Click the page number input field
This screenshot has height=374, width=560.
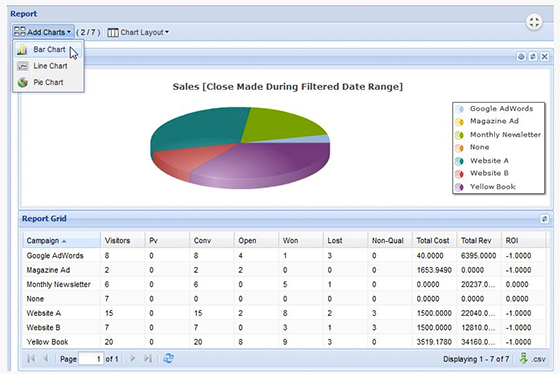pos(91,359)
